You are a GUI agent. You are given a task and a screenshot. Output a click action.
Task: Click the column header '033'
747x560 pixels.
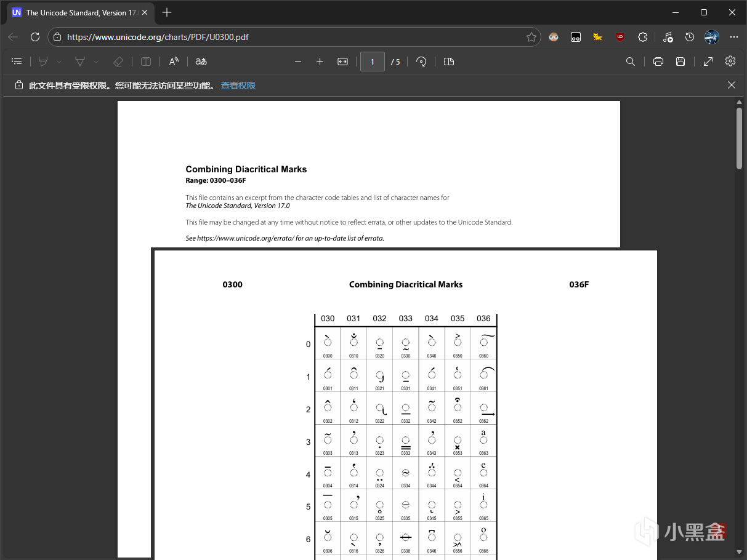[406, 318]
